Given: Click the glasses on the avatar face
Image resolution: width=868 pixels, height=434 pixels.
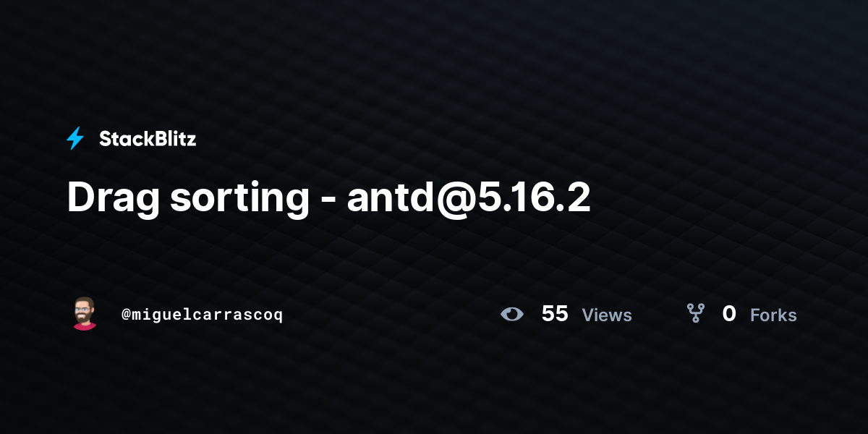Looking at the screenshot, I should point(85,310).
